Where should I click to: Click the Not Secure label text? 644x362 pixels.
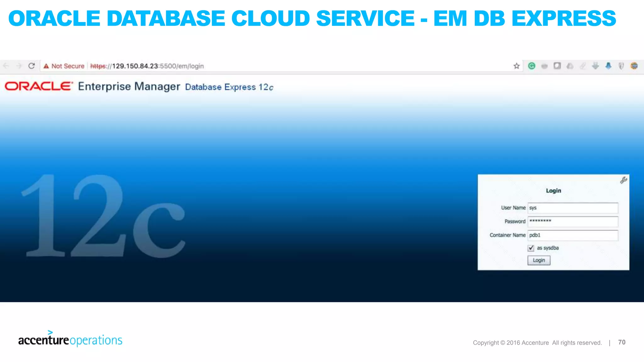click(68, 66)
